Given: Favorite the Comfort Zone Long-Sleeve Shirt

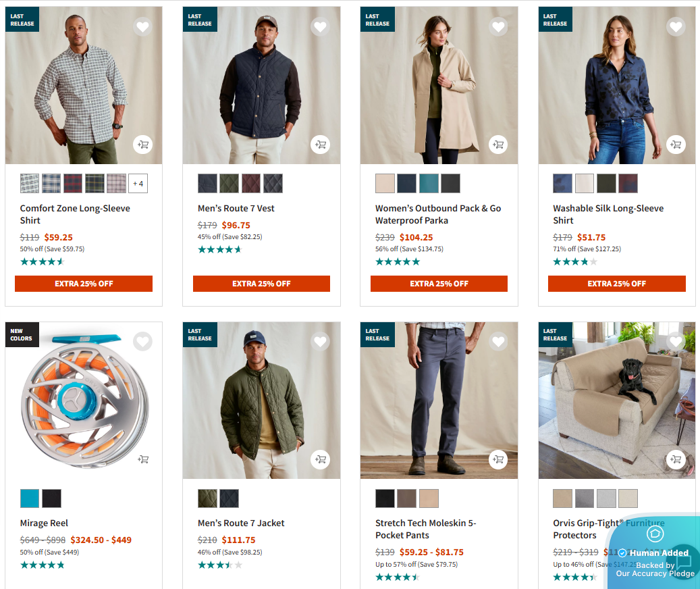Looking at the screenshot, I should 142,27.
